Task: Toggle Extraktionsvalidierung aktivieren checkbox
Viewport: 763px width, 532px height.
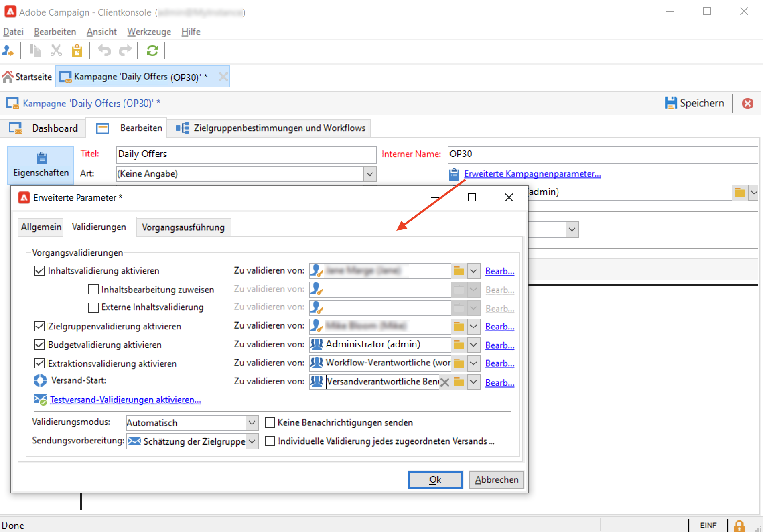Action: [x=39, y=363]
